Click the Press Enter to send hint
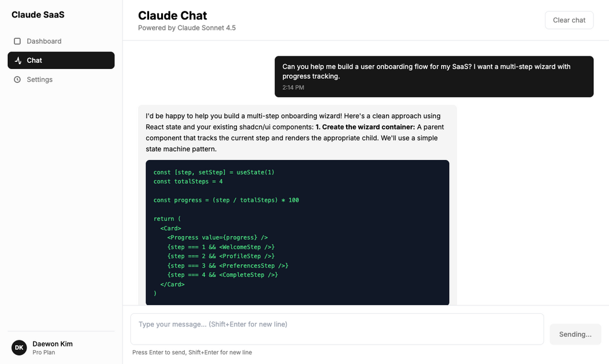The height and width of the screenshot is (364, 609). coord(192,352)
